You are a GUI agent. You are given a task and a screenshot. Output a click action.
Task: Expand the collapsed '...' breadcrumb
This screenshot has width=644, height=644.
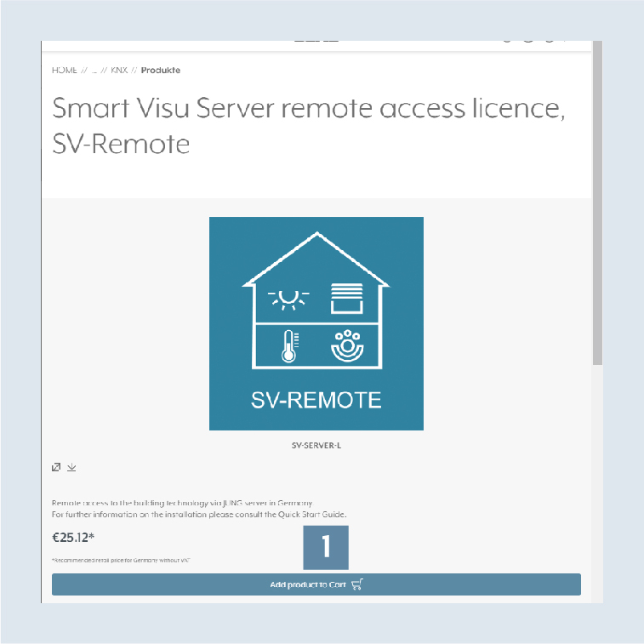(x=94, y=71)
